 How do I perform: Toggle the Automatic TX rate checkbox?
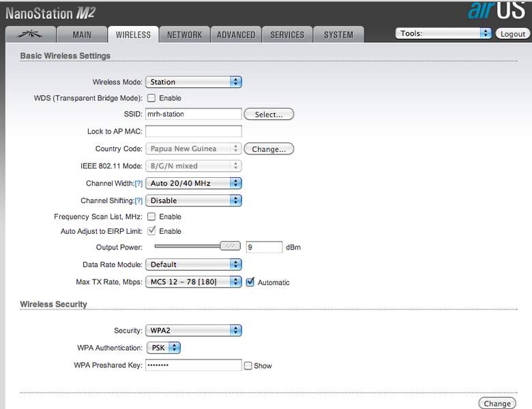[x=250, y=282]
